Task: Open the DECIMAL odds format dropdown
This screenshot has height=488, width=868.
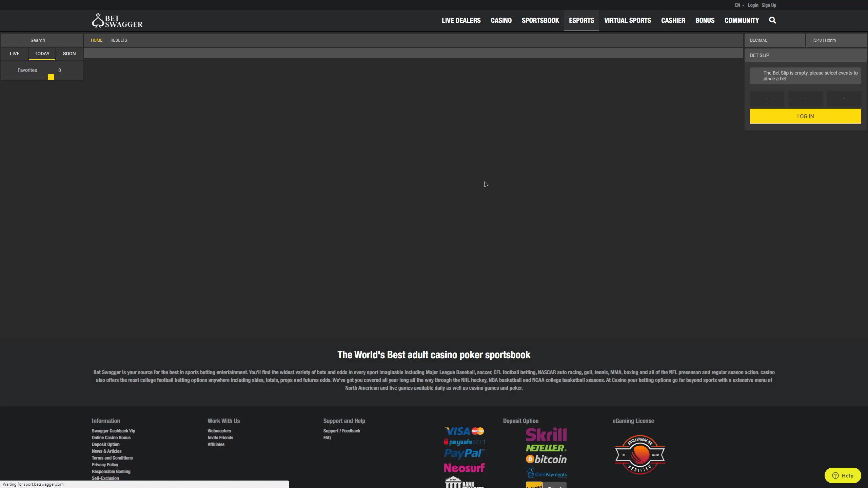Action: tap(774, 40)
